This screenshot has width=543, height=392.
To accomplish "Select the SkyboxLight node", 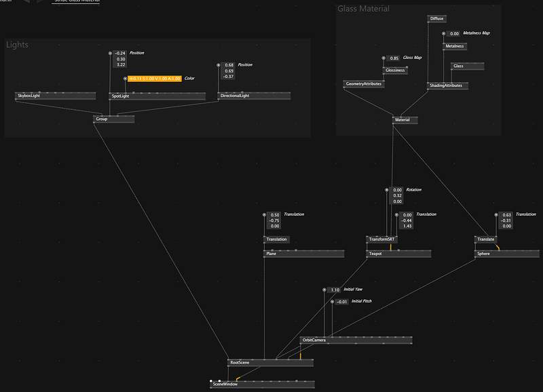I will coord(56,96).
